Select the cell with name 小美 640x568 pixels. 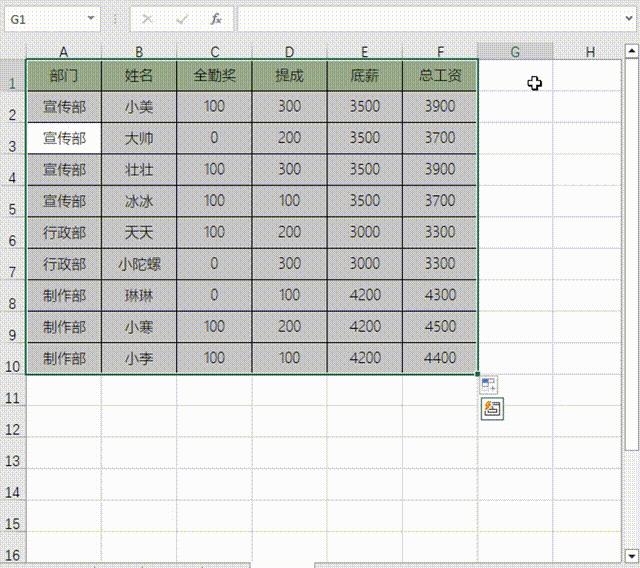coord(139,107)
